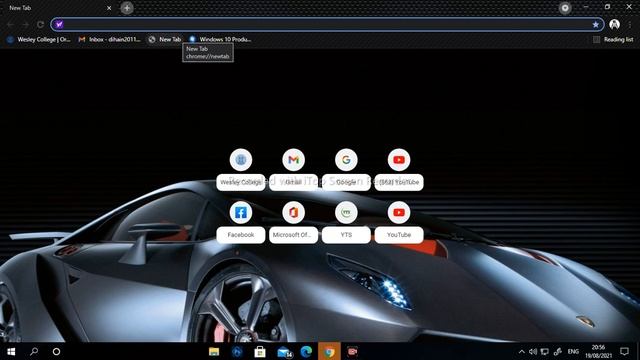Open the Mail app in taskbar
The width and height of the screenshot is (640, 360).
click(x=284, y=351)
